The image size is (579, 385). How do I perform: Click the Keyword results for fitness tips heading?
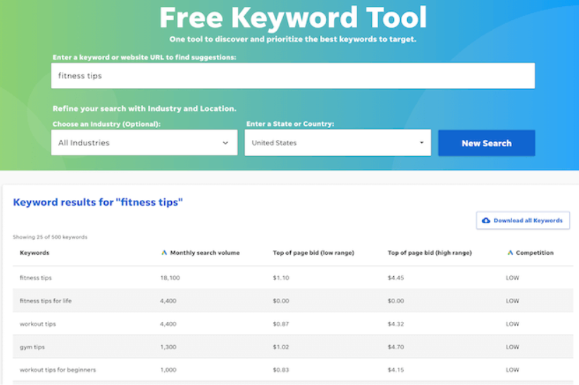pyautogui.click(x=98, y=202)
